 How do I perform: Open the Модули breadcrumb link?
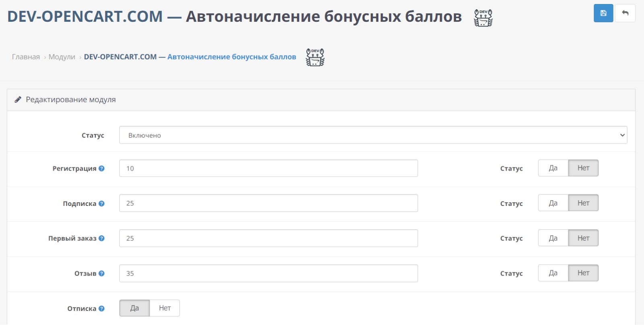[x=62, y=57]
